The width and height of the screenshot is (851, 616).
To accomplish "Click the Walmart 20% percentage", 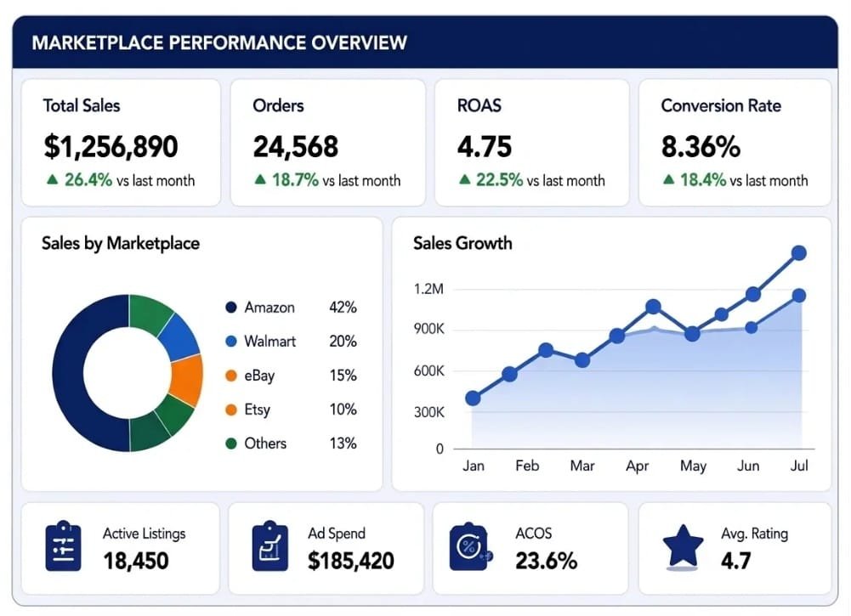I will [x=343, y=341].
